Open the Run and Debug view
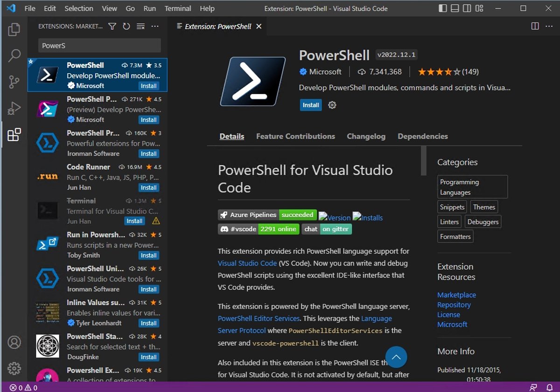The height and width of the screenshot is (392, 560). (x=14, y=109)
